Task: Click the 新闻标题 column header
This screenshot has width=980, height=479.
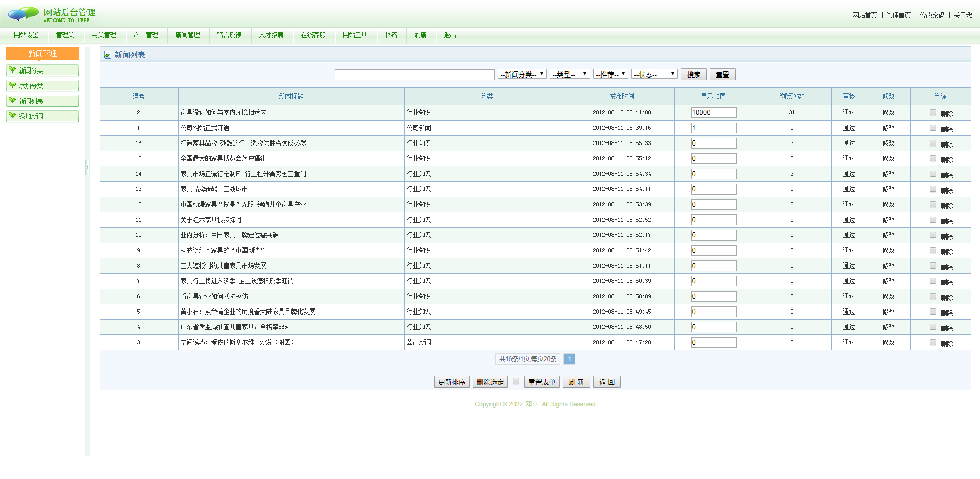Action: 291,96
